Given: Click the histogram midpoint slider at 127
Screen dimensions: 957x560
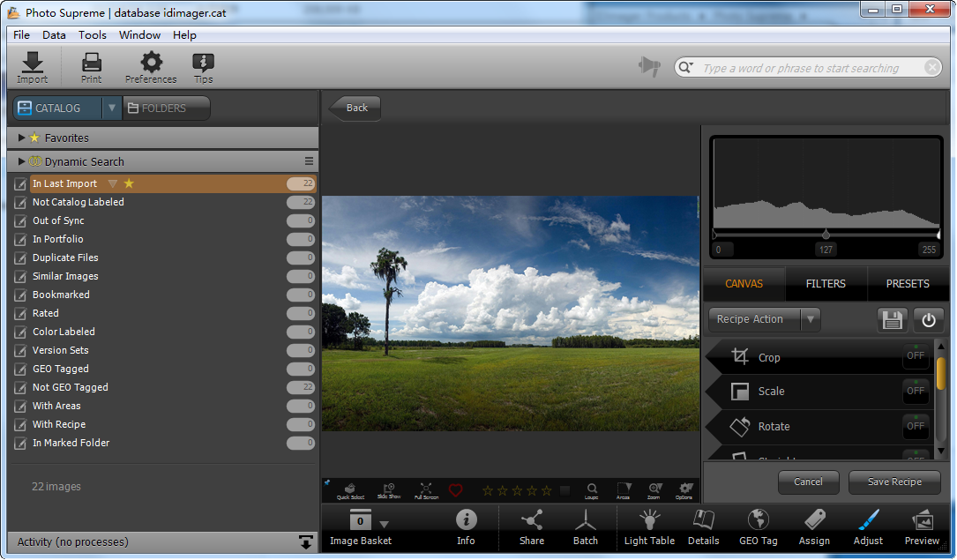Looking at the screenshot, I should (826, 235).
